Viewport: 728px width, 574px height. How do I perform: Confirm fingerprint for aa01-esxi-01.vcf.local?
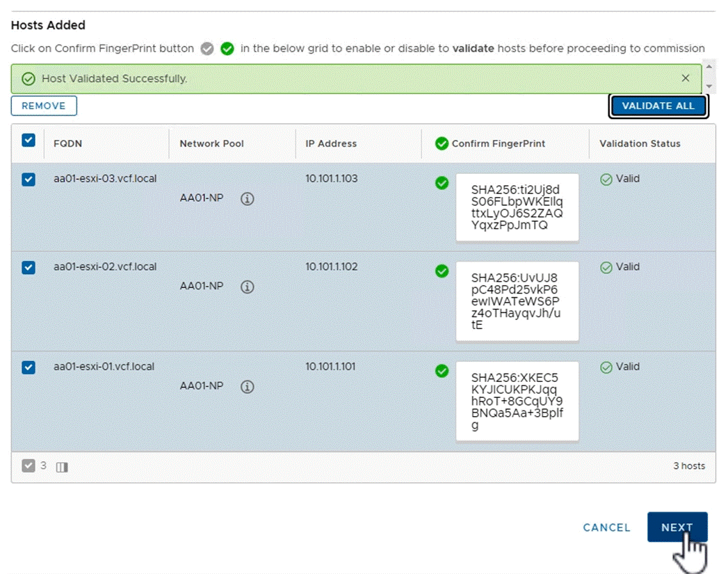point(442,372)
